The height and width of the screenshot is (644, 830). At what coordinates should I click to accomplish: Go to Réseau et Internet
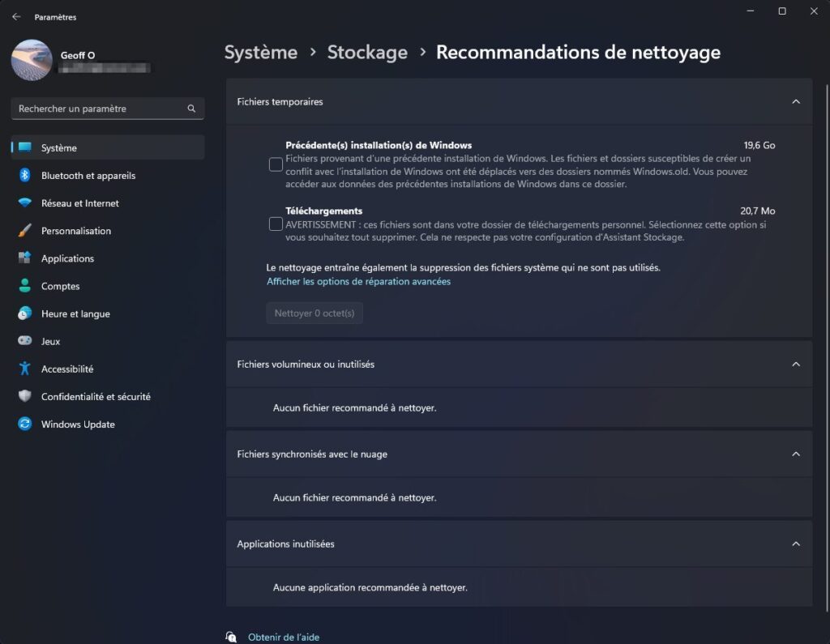pos(108,203)
